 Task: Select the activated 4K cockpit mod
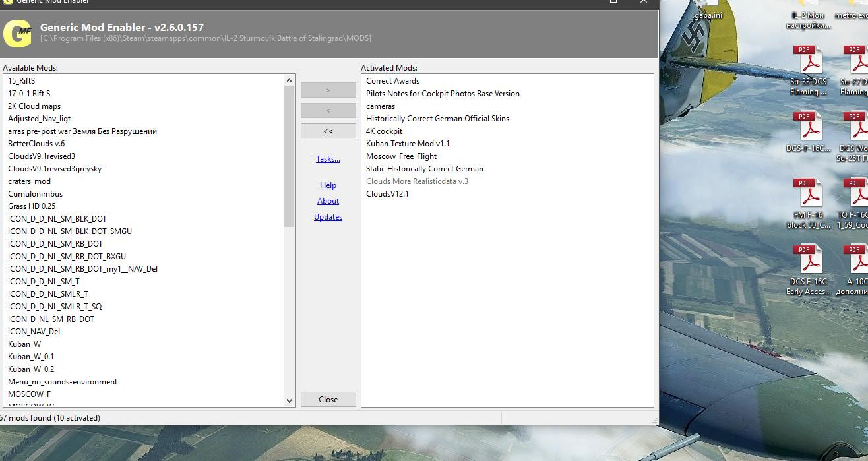pyautogui.click(x=384, y=131)
